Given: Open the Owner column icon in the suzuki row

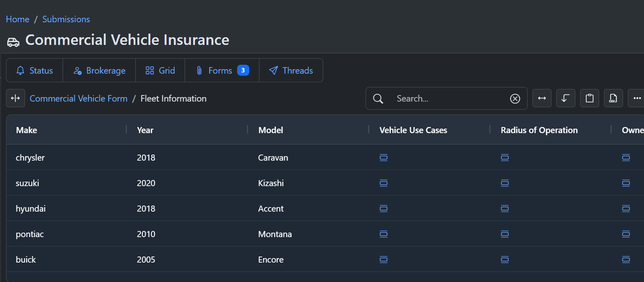Looking at the screenshot, I should point(626,183).
